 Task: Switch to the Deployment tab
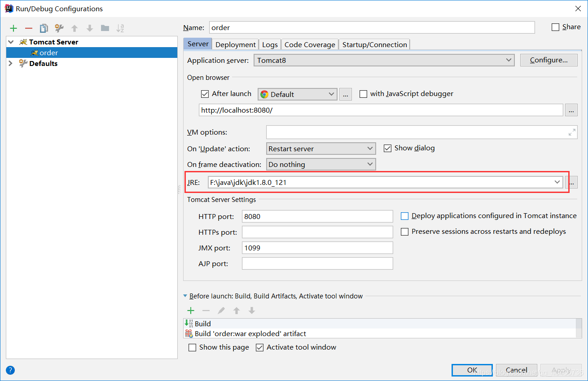(x=235, y=44)
